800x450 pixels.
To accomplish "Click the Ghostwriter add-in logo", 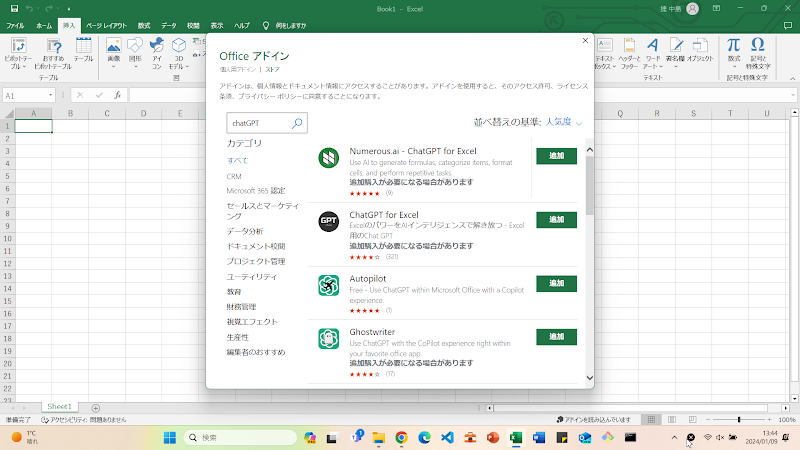I will tap(329, 338).
